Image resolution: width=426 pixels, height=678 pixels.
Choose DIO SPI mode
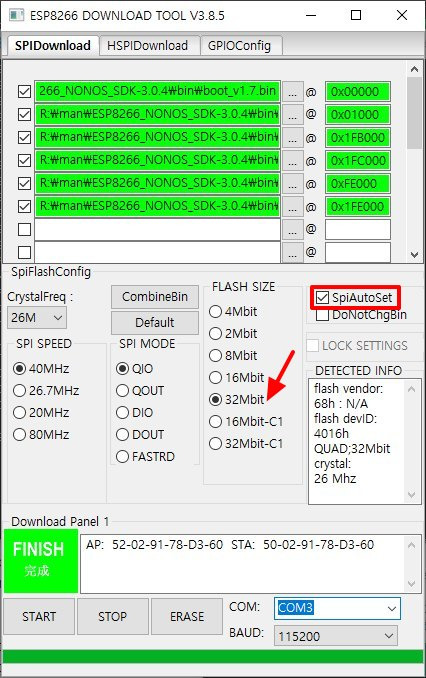122,413
